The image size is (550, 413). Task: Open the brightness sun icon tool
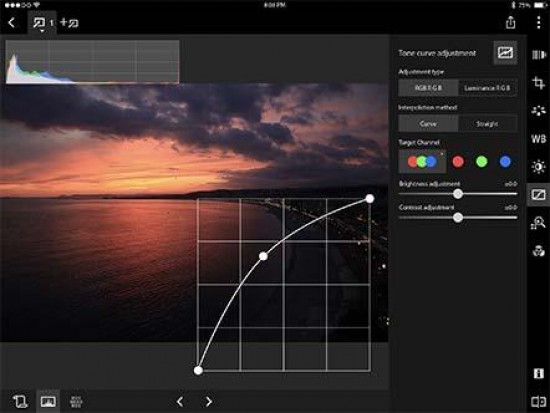click(538, 166)
